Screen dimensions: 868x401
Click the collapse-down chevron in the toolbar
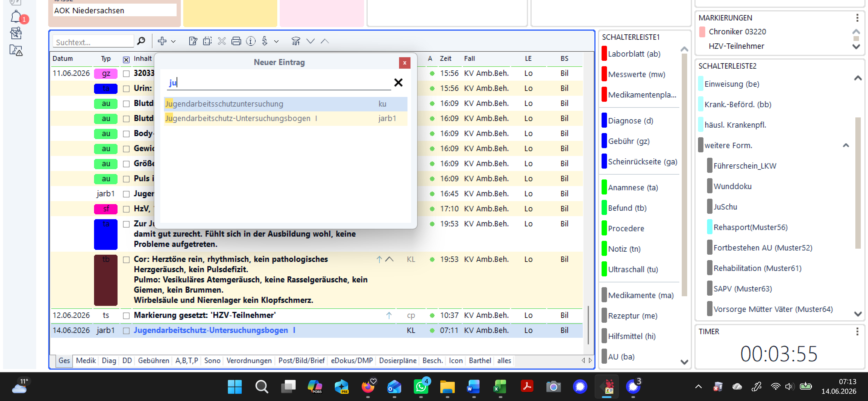point(310,41)
